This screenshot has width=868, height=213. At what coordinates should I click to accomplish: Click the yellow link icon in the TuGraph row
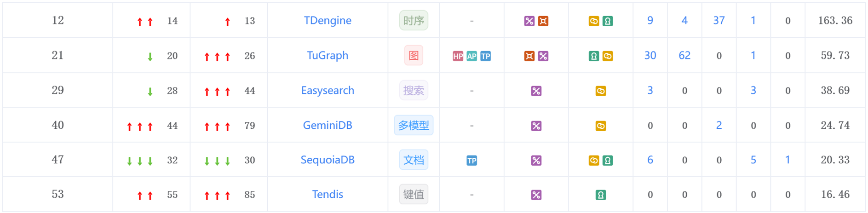point(608,56)
